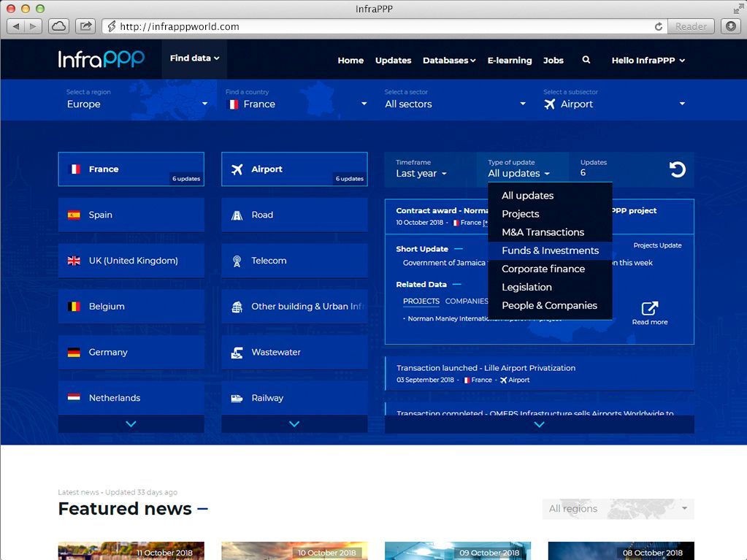Click the Safari downloads icon

point(730,26)
